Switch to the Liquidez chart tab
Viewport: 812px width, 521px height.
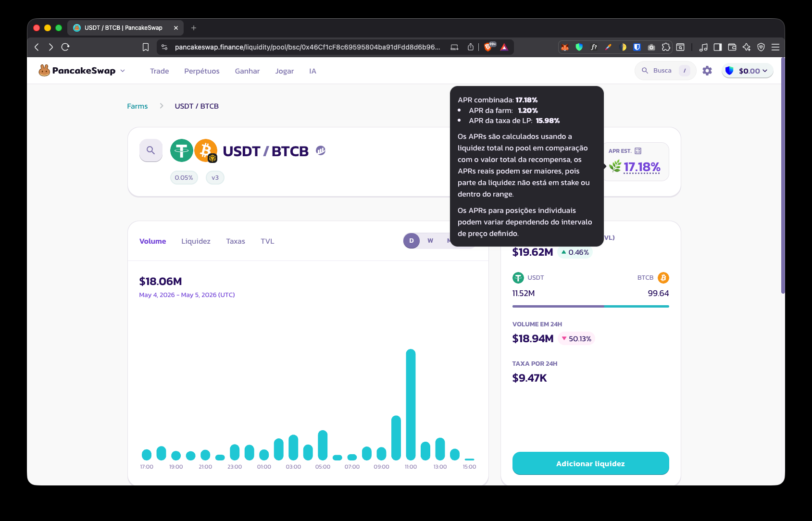pyautogui.click(x=196, y=241)
